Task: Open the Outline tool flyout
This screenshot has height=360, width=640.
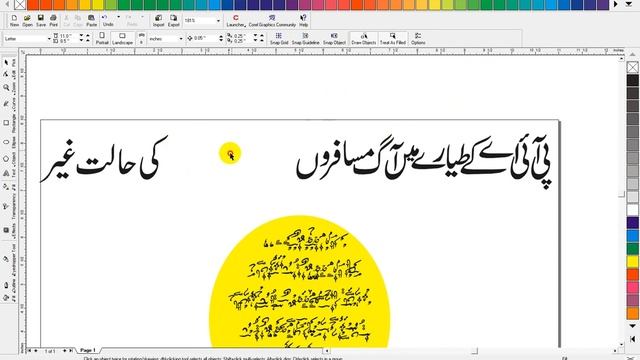Action: [6, 284]
